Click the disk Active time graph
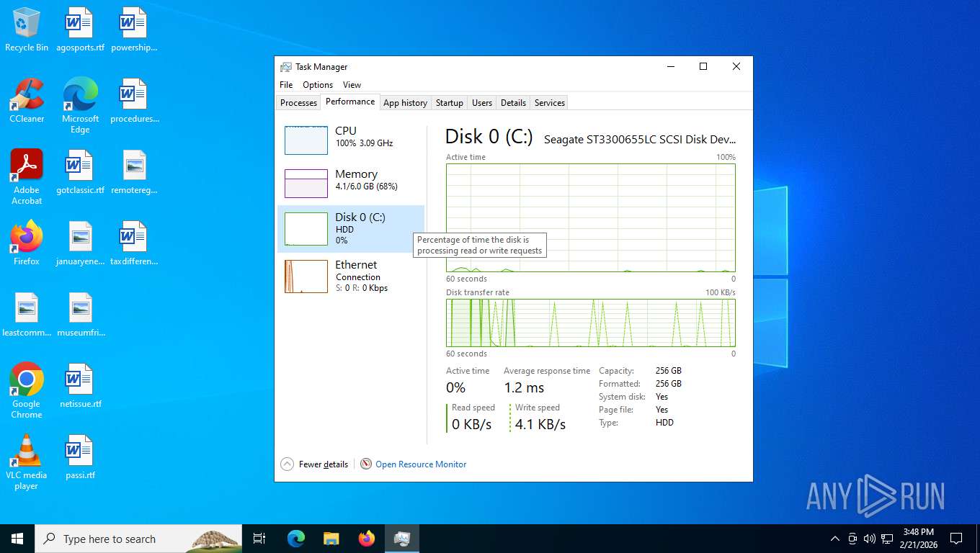Viewport: 980px width, 553px height. pyautogui.click(x=591, y=217)
